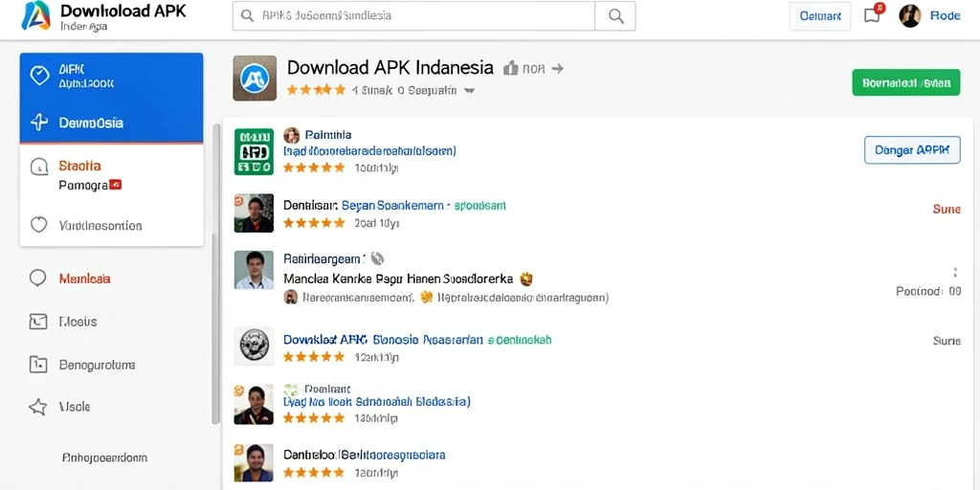Click the badge icon after Retiriaargeam

377,257
